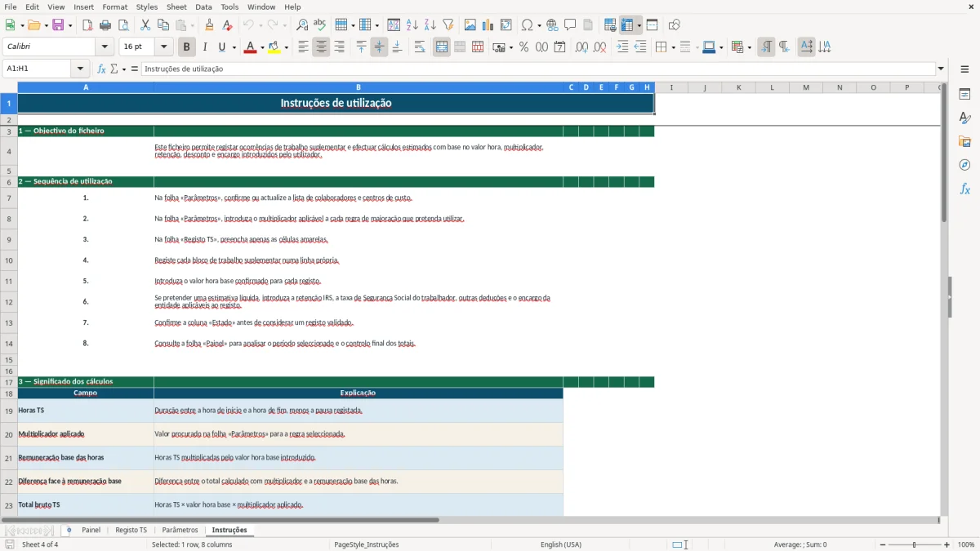Open the Background Color dropdown arrow

pyautogui.click(x=286, y=47)
